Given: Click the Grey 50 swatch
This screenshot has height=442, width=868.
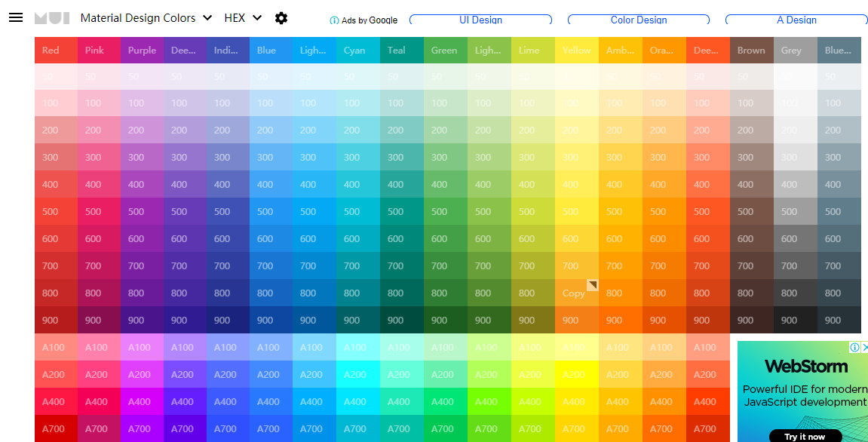Looking at the screenshot, I should coord(794,75).
